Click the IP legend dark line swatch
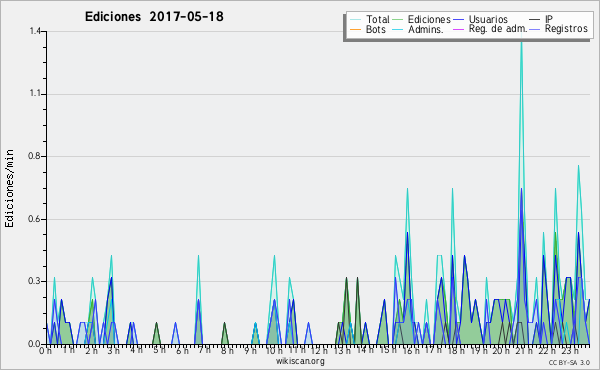Viewport: 600px width, 370px height. [x=535, y=20]
